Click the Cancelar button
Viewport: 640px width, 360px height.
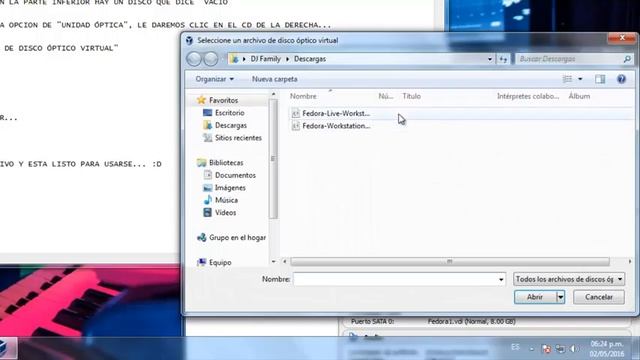pyautogui.click(x=599, y=297)
